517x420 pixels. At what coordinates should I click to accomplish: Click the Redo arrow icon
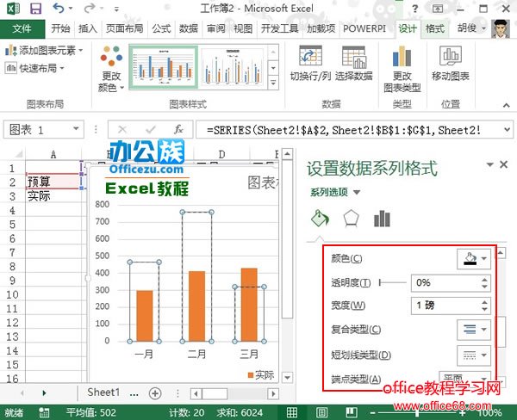(x=89, y=8)
